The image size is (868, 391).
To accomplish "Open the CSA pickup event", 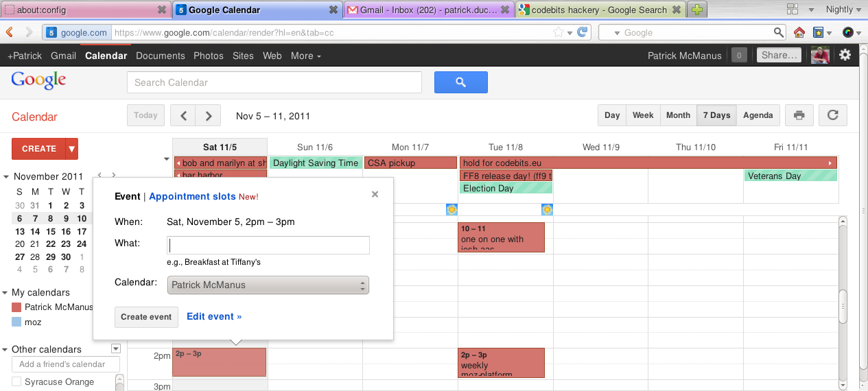I will (x=410, y=163).
